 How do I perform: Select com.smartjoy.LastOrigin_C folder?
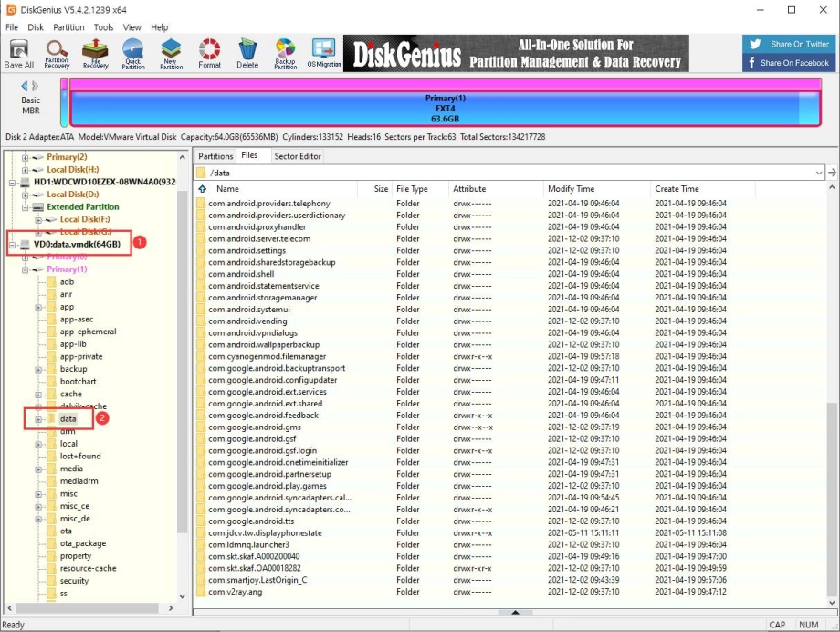[x=257, y=580]
